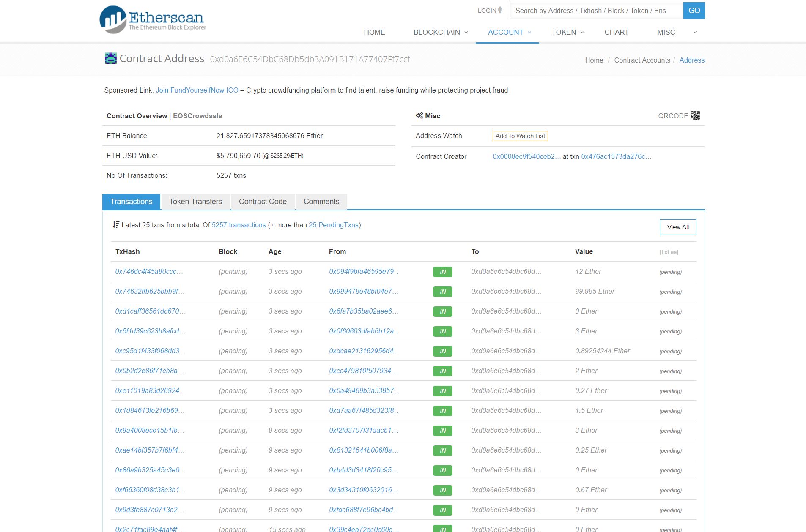Open the QR code icon
This screenshot has height=532, width=806.
click(695, 116)
